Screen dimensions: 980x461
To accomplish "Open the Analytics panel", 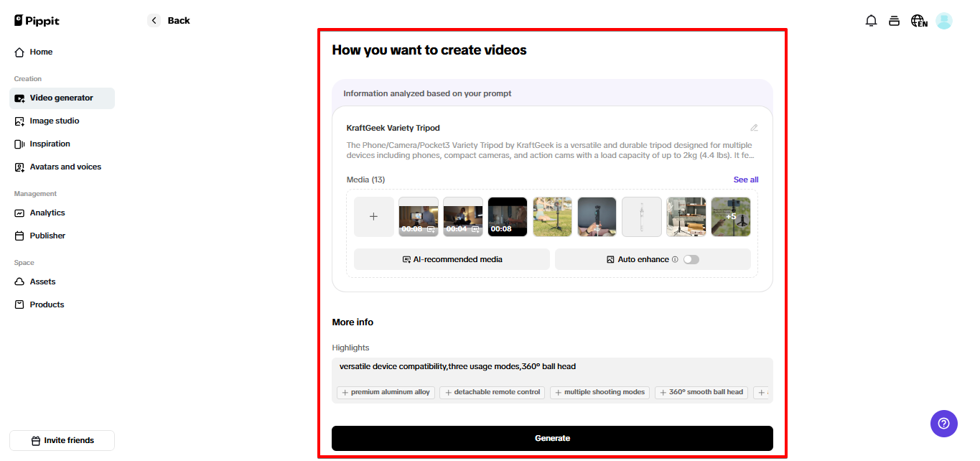I will [x=47, y=213].
